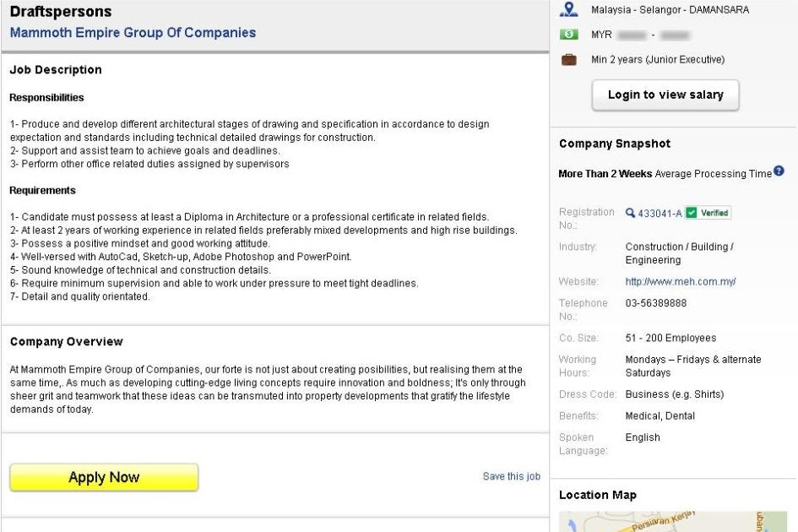798x532 pixels.
Task: Click the Save this job link
Action: point(511,476)
